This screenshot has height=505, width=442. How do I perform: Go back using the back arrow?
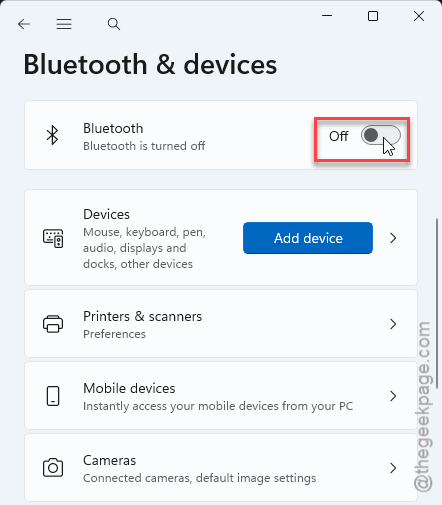[x=24, y=24]
